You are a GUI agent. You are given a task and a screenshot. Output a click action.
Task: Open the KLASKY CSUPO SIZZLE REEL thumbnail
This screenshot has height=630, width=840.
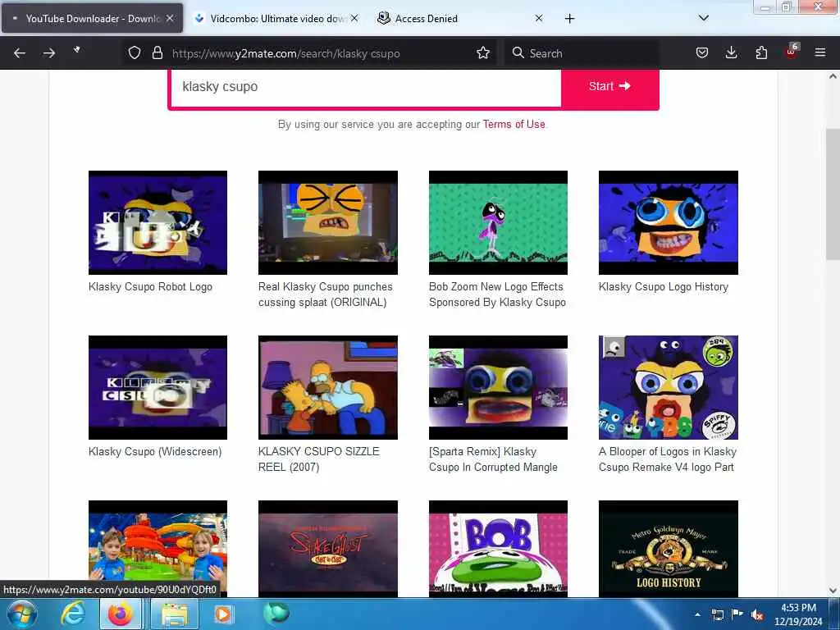coord(328,388)
